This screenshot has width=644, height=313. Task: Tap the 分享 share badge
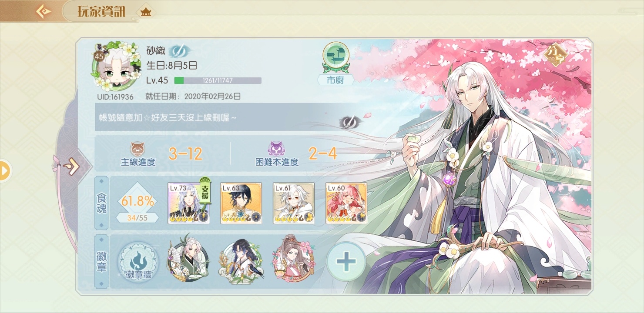(x=556, y=56)
